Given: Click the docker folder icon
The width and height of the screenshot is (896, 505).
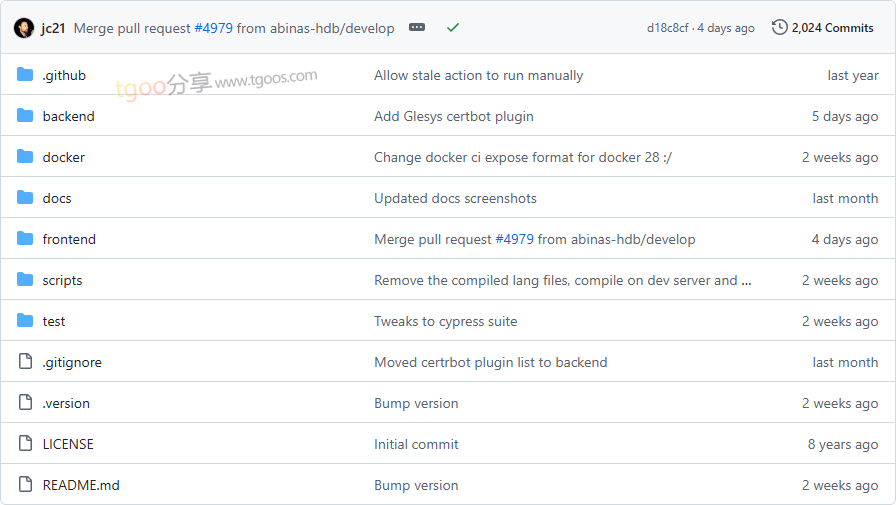Looking at the screenshot, I should pyautogui.click(x=25, y=157).
